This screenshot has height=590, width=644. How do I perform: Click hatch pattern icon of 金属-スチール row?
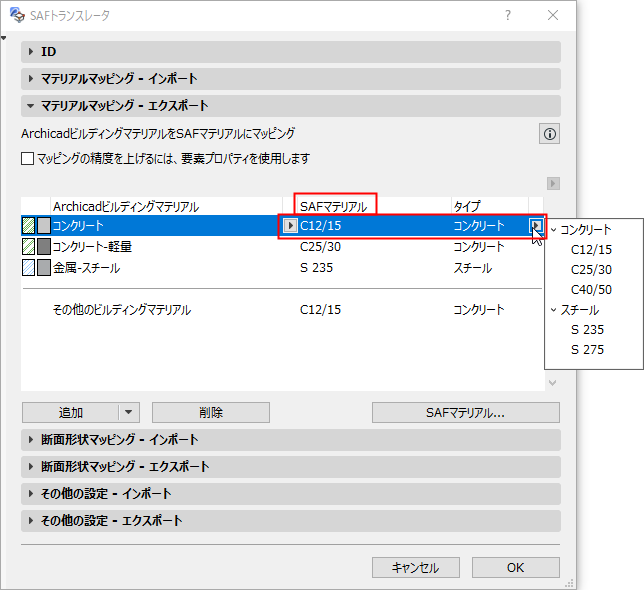click(x=28, y=268)
